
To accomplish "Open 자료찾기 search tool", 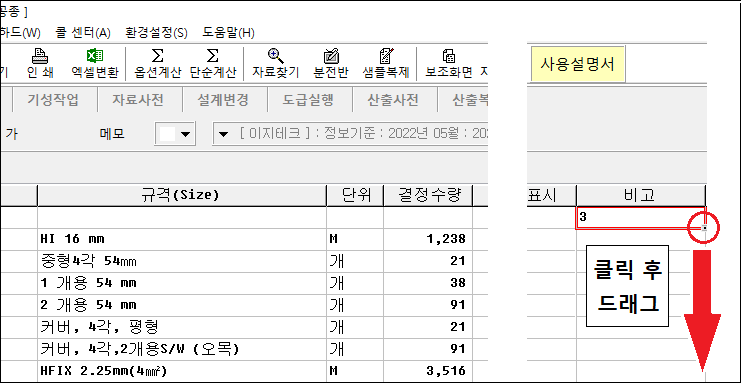I will (x=275, y=63).
